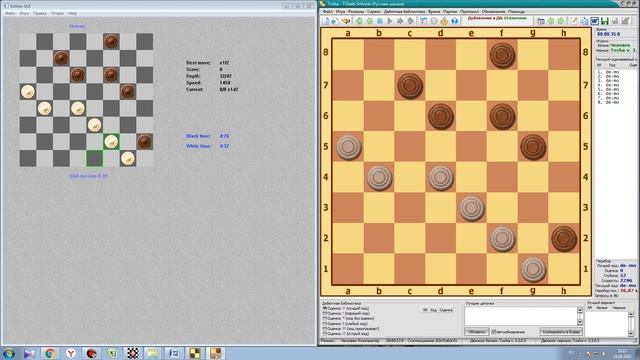
Task: Click white checker on g1 in Tosha board
Action: click(x=533, y=269)
